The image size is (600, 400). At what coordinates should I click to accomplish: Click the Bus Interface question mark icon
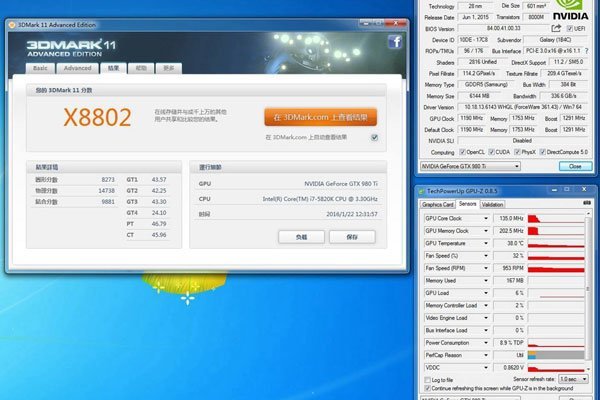(x=586, y=51)
